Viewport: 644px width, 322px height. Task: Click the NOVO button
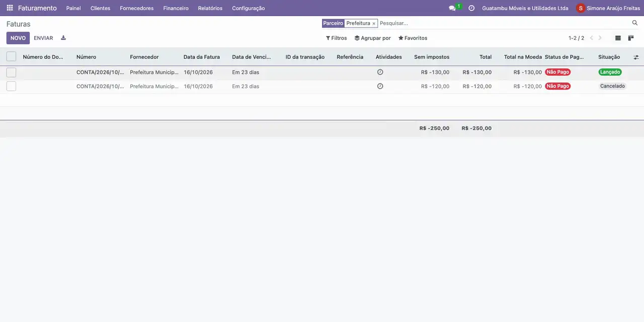[x=18, y=38]
